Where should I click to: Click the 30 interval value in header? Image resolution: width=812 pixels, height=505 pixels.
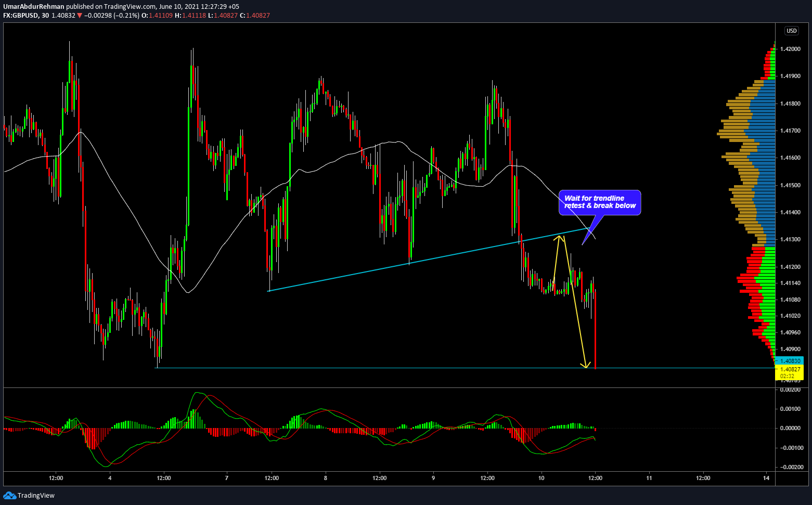pyautogui.click(x=45, y=16)
